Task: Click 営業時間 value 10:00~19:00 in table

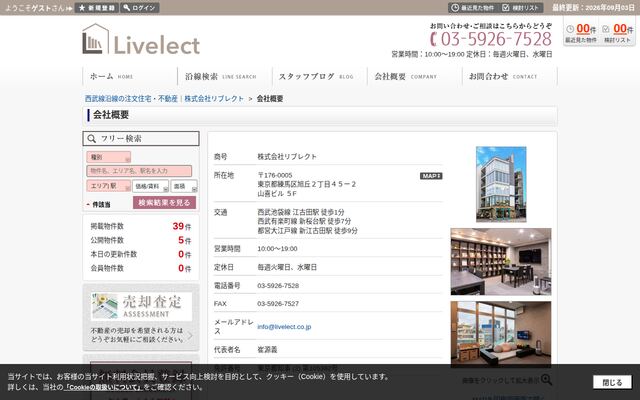Action: click(x=277, y=249)
